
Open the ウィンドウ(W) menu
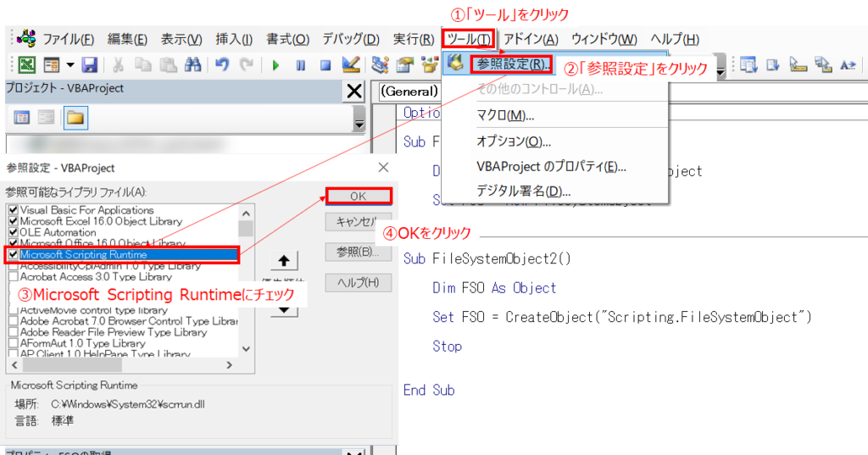(x=604, y=39)
